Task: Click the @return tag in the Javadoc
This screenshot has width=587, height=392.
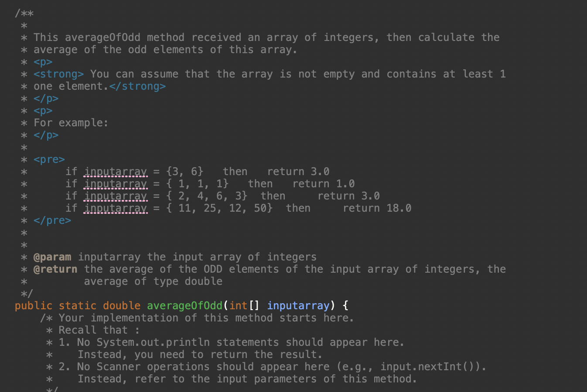Action: (x=55, y=269)
